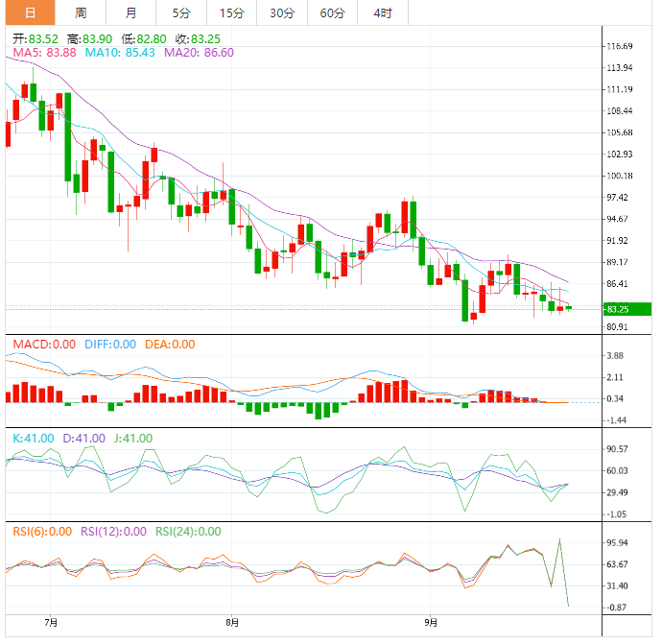Select the 30分 timeframe tab
Screen dimensions: 662x644
[x=282, y=12]
